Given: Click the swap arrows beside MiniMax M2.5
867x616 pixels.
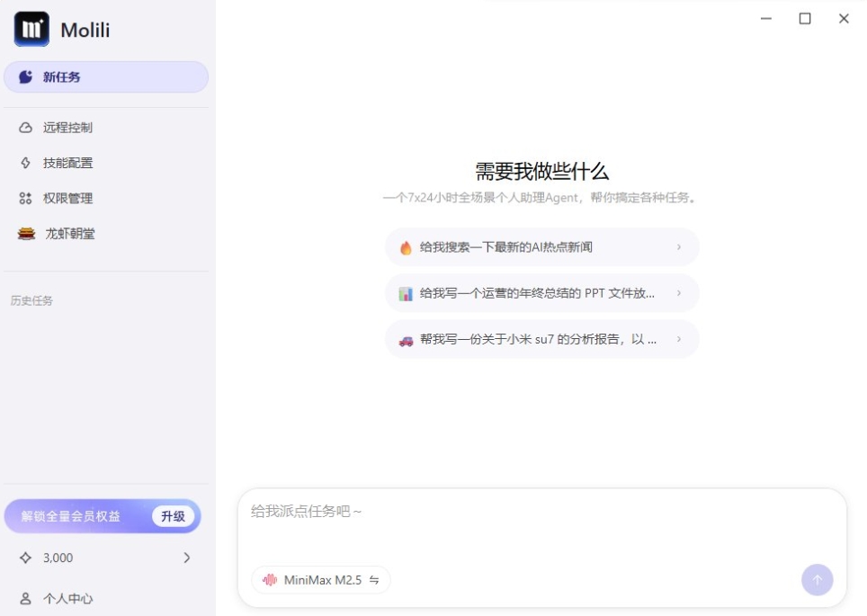Looking at the screenshot, I should 374,580.
